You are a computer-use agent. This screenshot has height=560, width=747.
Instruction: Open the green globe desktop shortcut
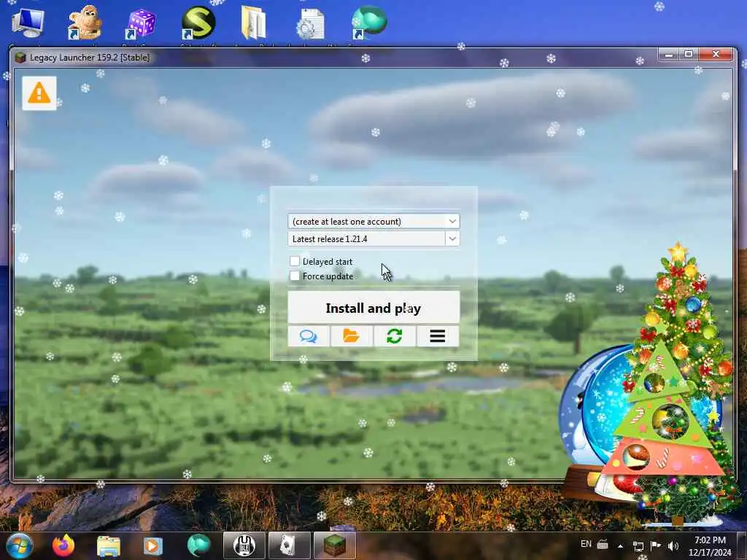(x=368, y=23)
